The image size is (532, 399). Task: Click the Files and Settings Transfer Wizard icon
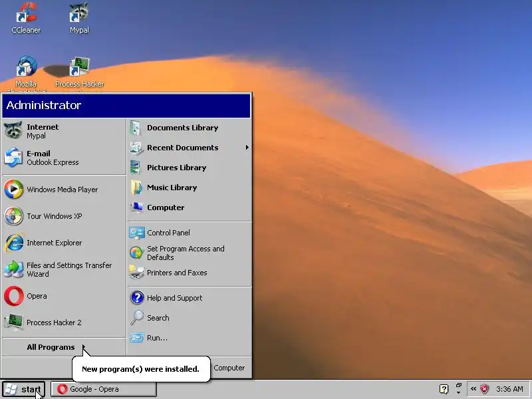(x=13, y=269)
